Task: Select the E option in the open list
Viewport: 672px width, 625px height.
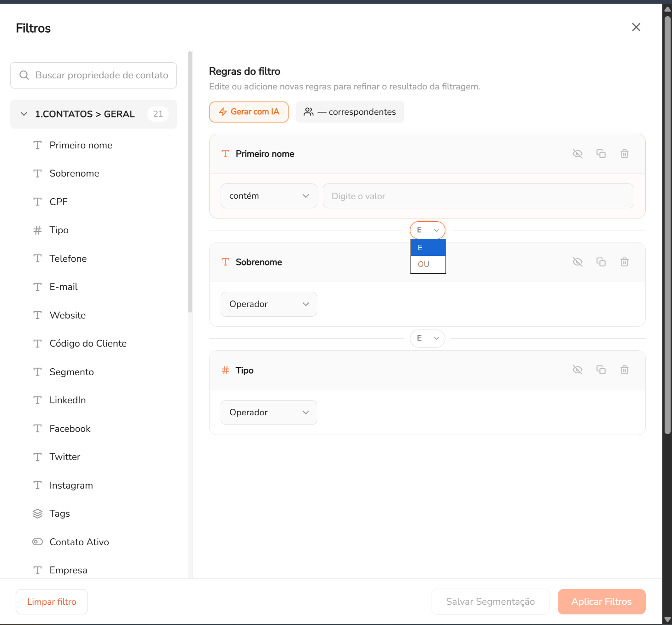Action: pos(428,248)
